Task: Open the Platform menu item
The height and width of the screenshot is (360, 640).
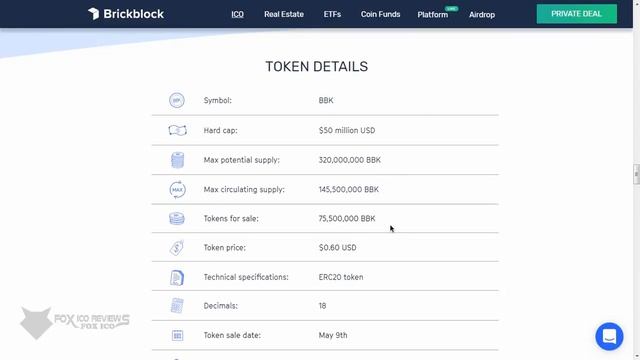Action: click(x=432, y=15)
